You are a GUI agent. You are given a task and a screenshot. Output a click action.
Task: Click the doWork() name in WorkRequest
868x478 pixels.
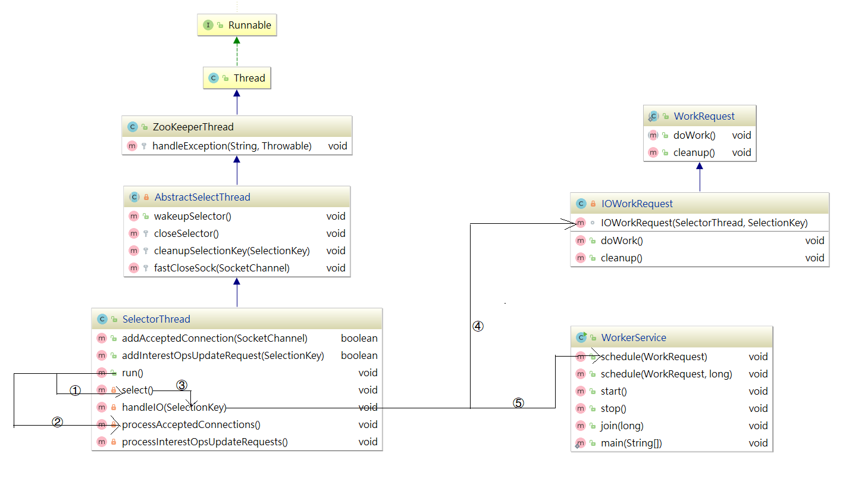coord(693,135)
